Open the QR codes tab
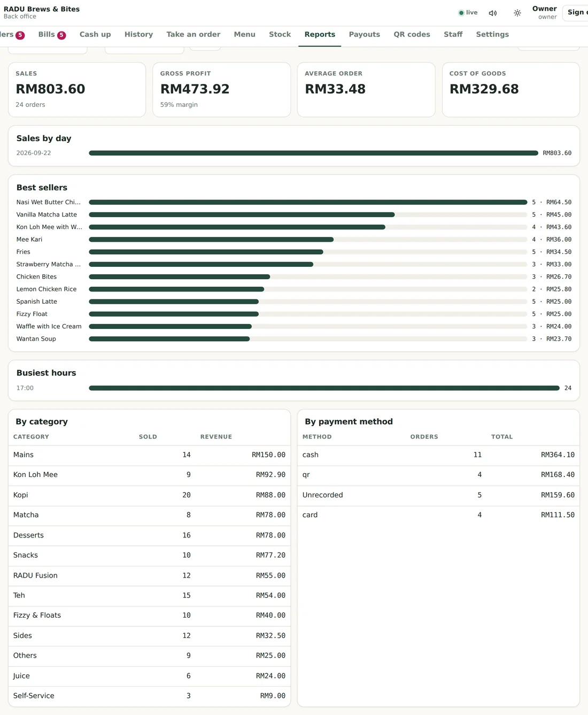 click(x=412, y=35)
